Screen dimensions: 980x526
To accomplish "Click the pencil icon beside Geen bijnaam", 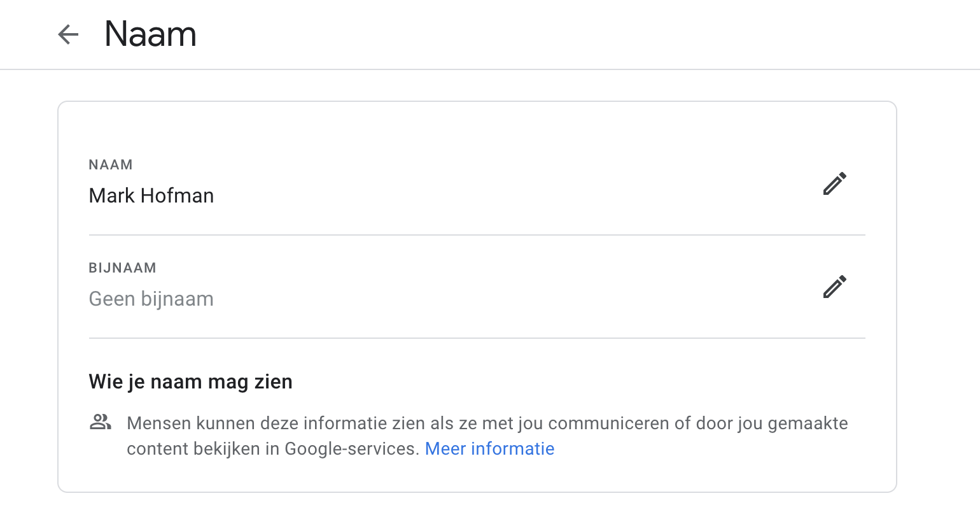I will point(834,287).
